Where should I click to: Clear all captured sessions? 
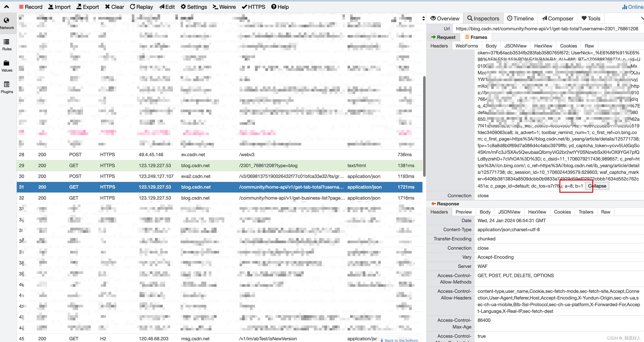coord(114,7)
